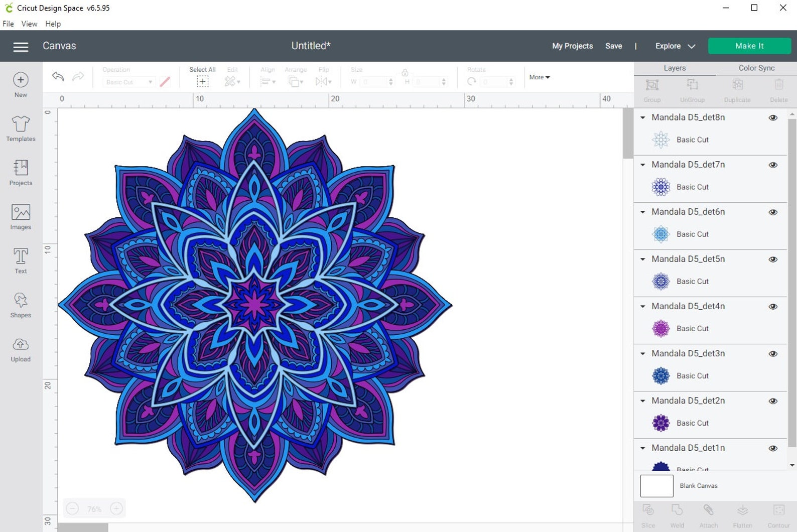The height and width of the screenshot is (532, 797).
Task: Collapse the Mandala D5_det3n layer group
Action: tap(642, 353)
